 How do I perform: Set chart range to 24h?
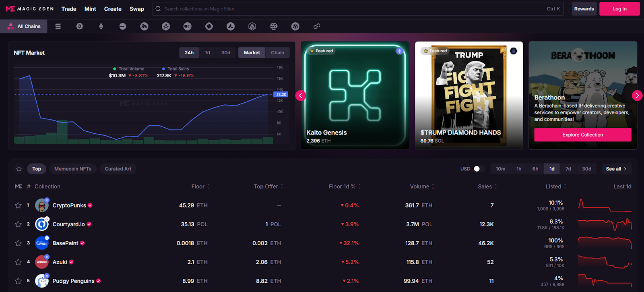click(x=189, y=53)
